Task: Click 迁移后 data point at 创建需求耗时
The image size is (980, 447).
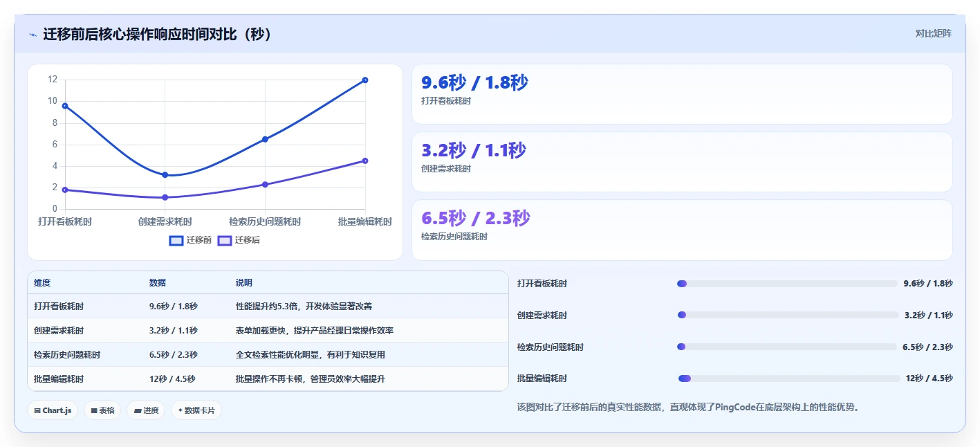Action: [x=165, y=197]
